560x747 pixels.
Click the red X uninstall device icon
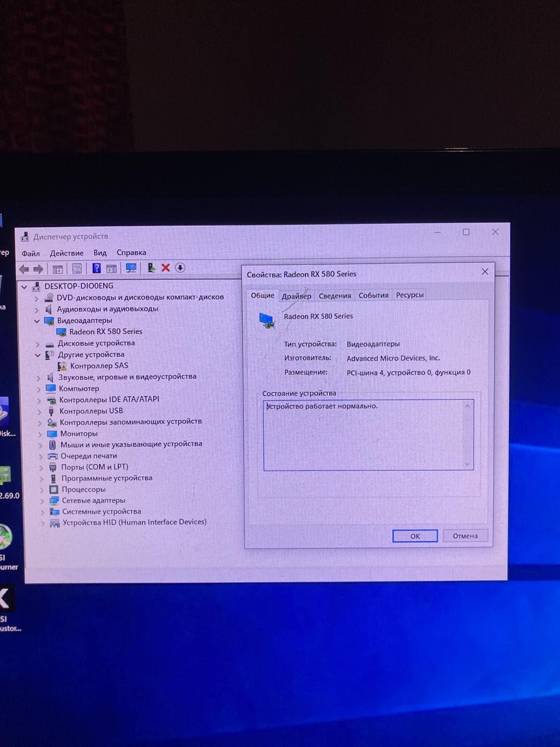166,268
